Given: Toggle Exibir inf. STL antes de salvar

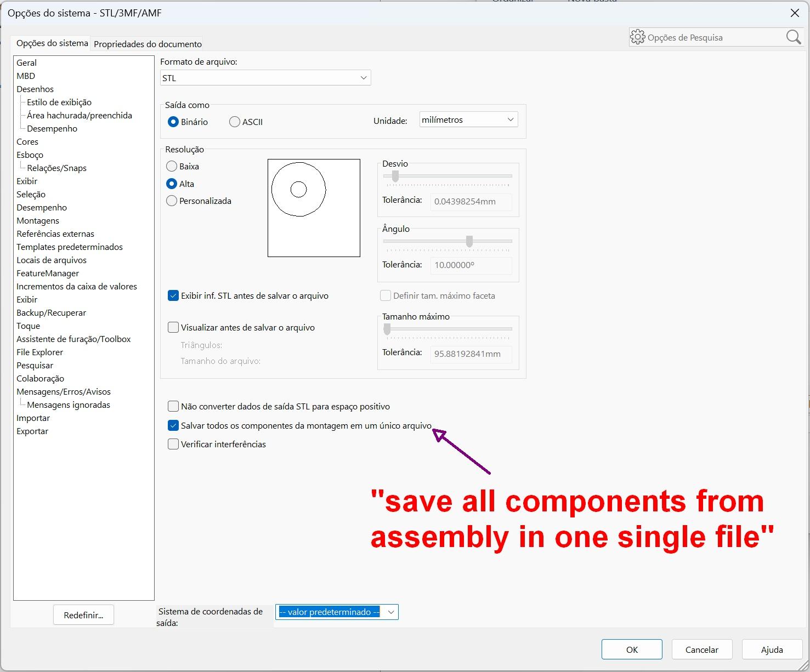Looking at the screenshot, I should tap(173, 295).
